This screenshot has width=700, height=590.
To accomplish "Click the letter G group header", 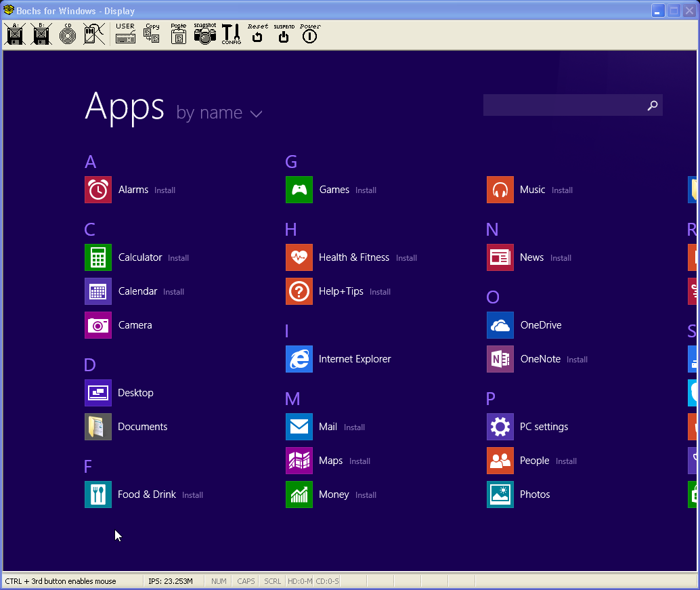I will point(291,162).
